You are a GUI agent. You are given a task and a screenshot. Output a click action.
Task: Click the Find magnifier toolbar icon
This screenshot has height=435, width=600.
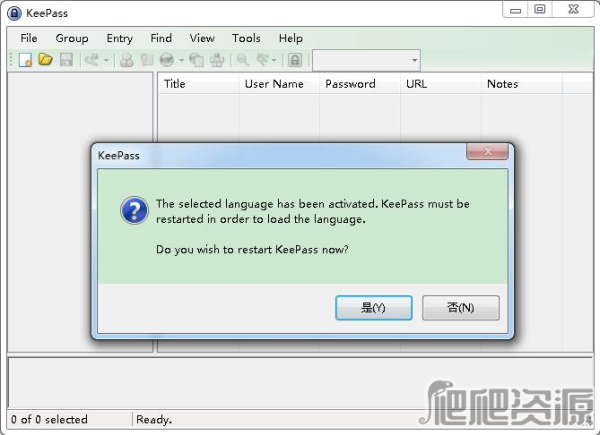[x=243, y=60]
